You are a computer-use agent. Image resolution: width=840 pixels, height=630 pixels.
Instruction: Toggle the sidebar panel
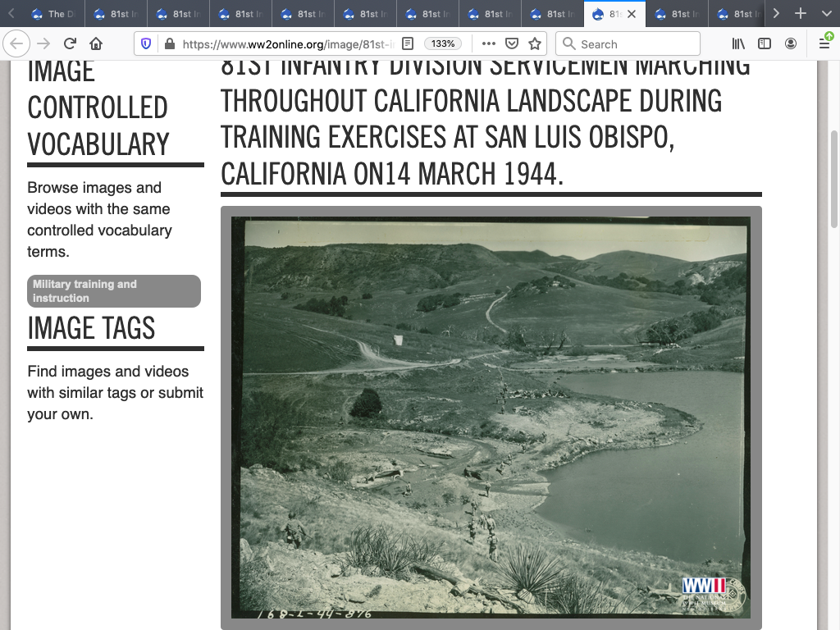(765, 44)
